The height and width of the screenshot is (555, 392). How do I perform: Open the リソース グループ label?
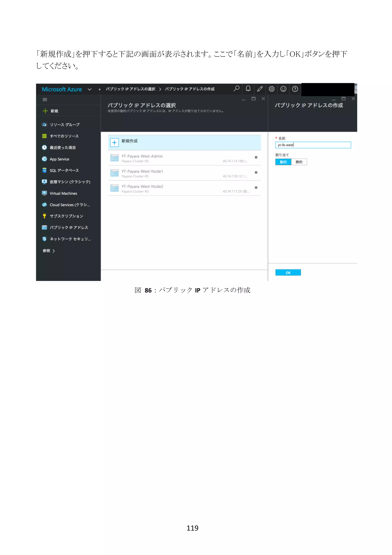point(65,125)
